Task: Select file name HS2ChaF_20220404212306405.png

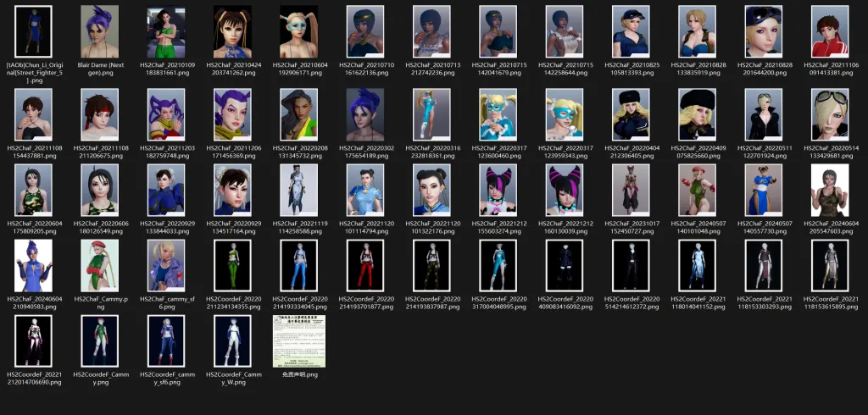Action: [x=631, y=152]
